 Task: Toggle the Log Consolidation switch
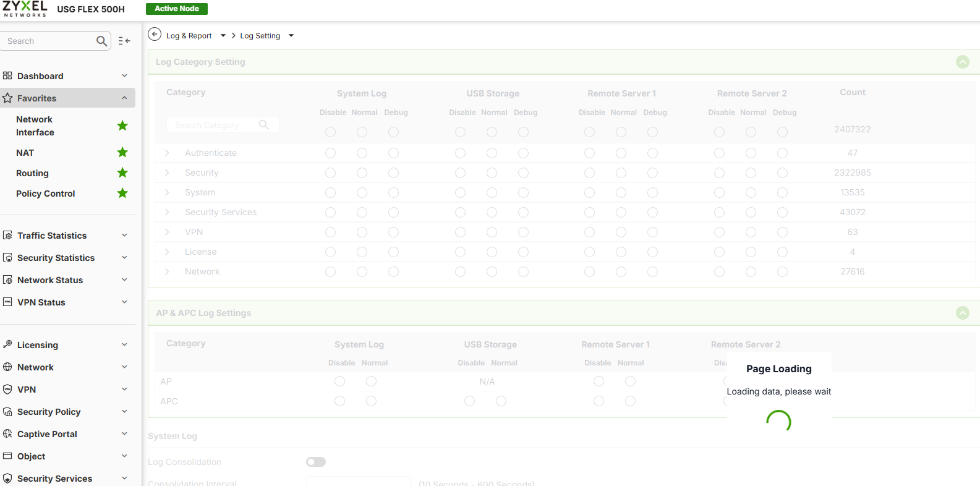[316, 462]
